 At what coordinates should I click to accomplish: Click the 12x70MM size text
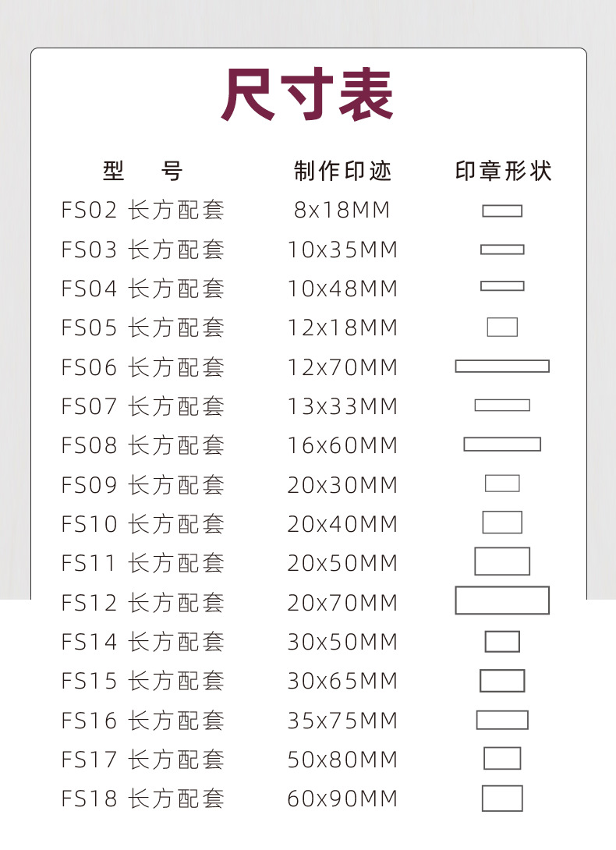pyautogui.click(x=343, y=367)
